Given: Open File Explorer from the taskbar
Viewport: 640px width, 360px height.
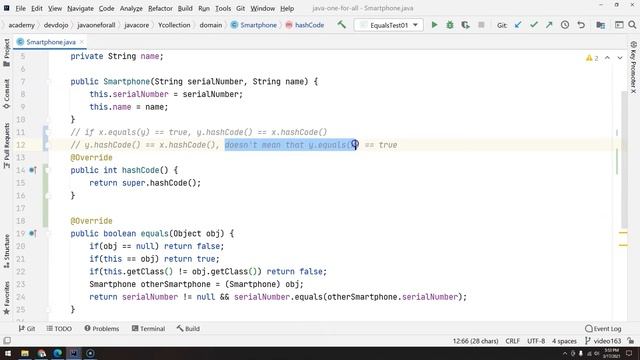Looking at the screenshot, I should coord(25,353).
